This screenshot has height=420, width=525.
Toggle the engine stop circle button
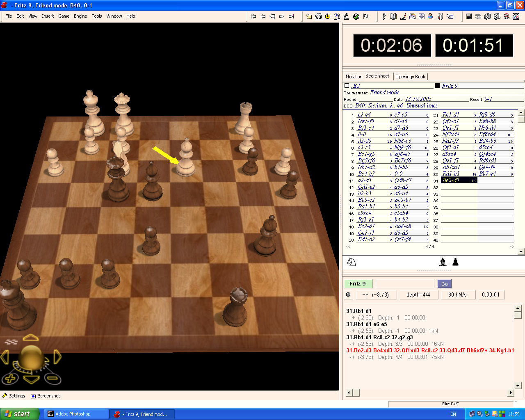(x=349, y=294)
